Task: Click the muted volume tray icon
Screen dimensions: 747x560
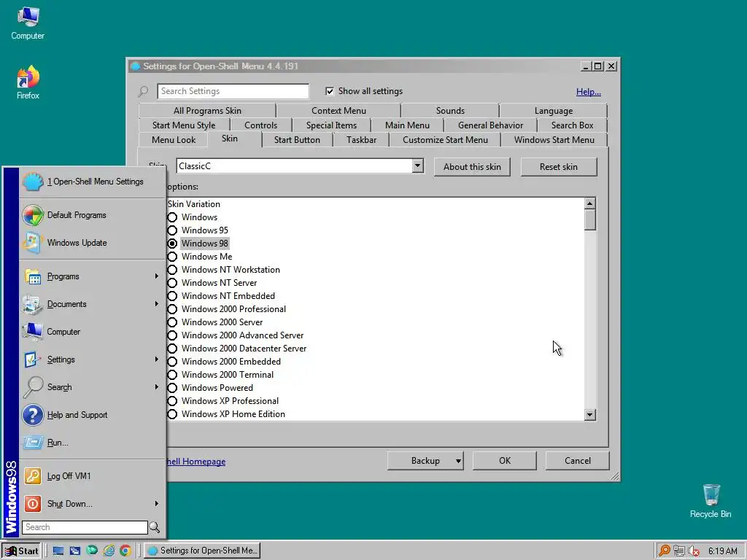Action: (x=694, y=551)
